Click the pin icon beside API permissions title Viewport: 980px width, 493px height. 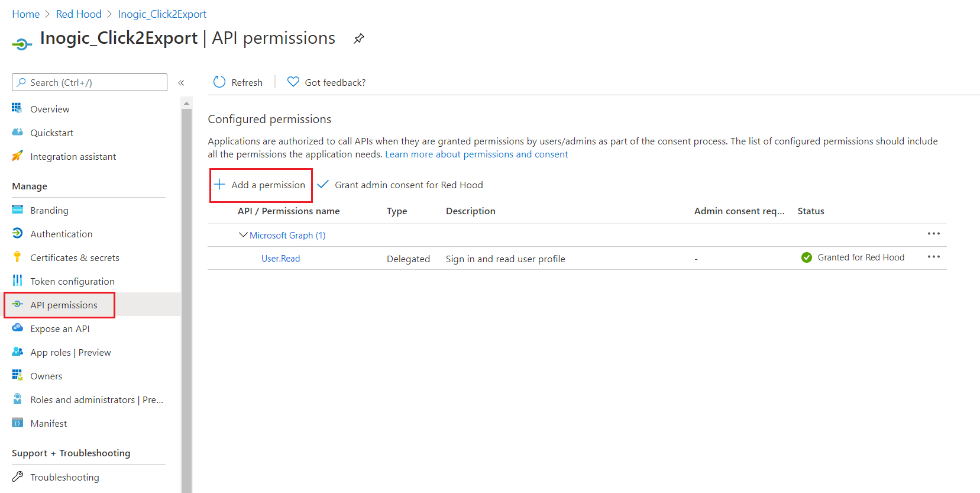pyautogui.click(x=359, y=39)
